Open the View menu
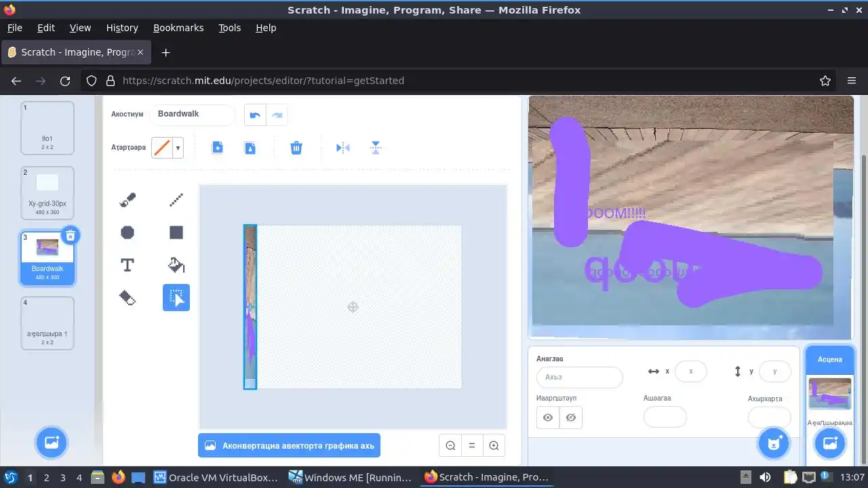 pyautogui.click(x=80, y=28)
